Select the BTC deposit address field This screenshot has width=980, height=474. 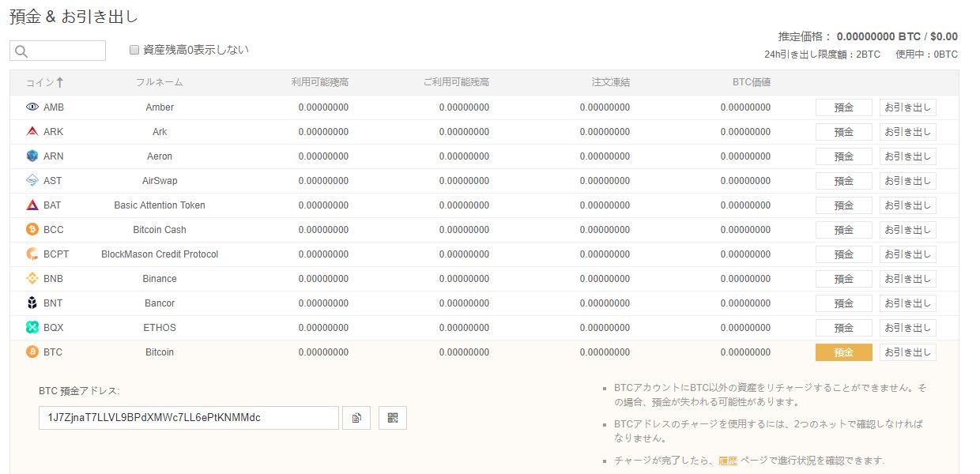coord(189,418)
